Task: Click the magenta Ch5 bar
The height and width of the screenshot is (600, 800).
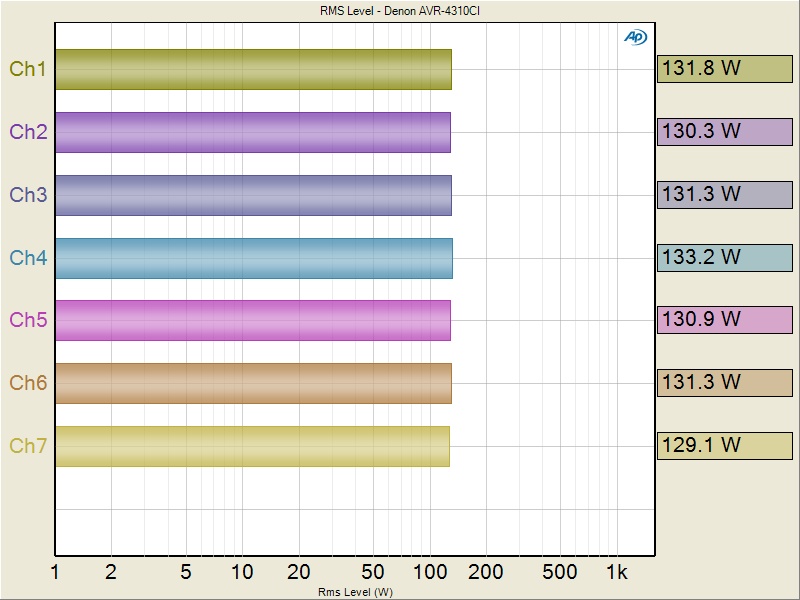Action: click(x=253, y=320)
